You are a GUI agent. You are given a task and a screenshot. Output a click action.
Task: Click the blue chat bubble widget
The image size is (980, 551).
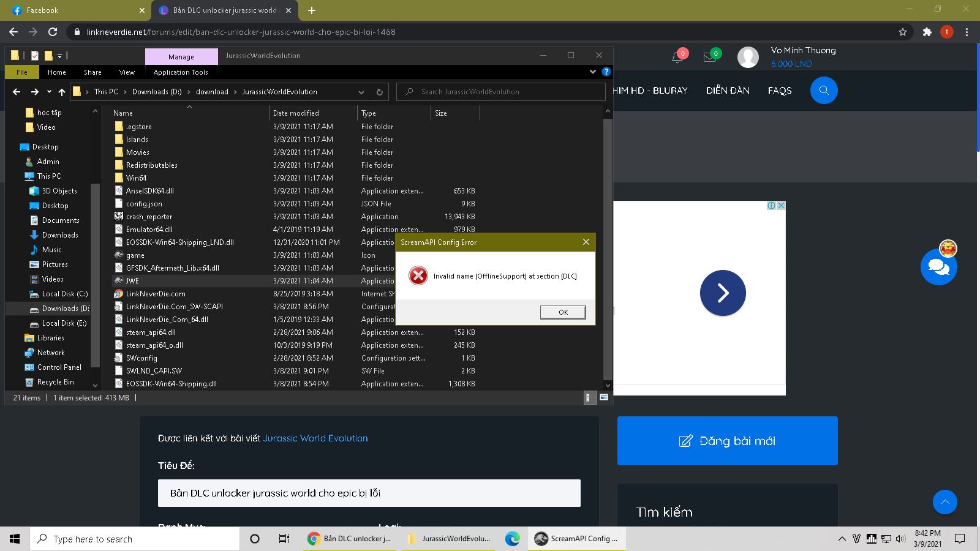tap(938, 268)
